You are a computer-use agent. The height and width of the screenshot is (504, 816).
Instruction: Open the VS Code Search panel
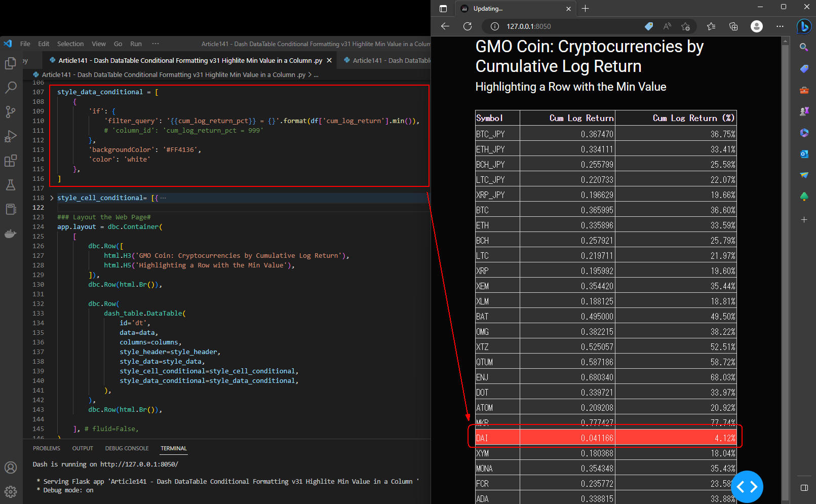coord(11,88)
